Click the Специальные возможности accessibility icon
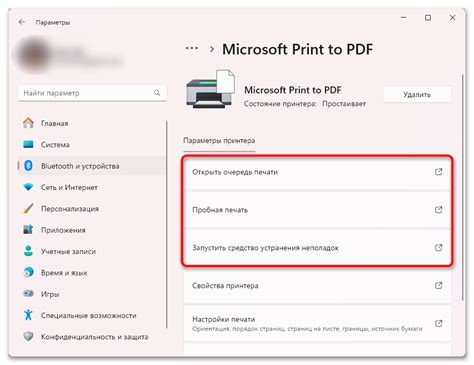 pos(28,315)
